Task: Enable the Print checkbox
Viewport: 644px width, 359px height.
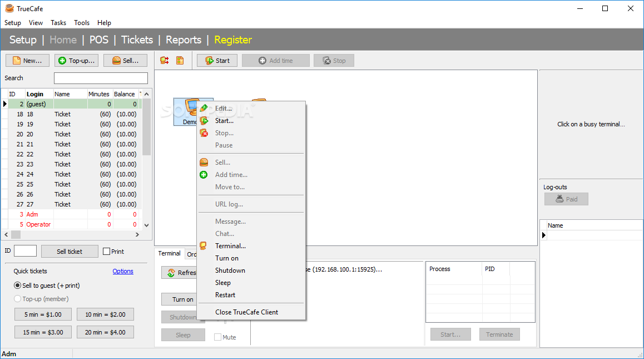Action: pos(106,251)
